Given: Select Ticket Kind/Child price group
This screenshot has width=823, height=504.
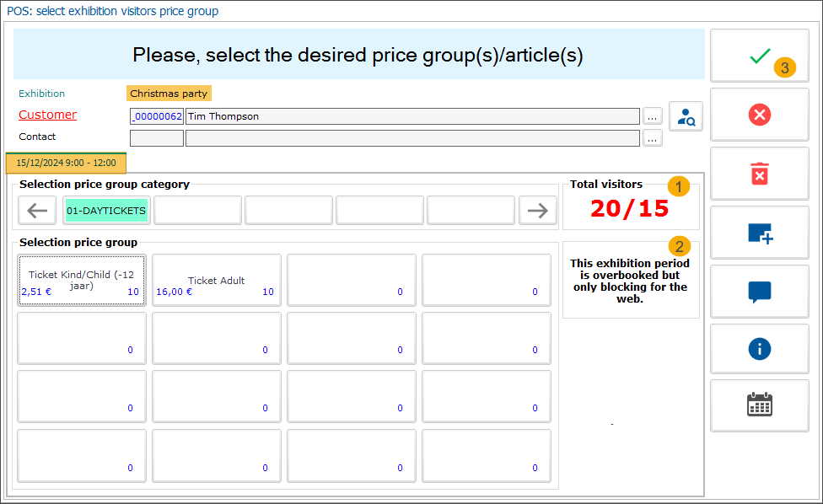Looking at the screenshot, I should [x=81, y=280].
